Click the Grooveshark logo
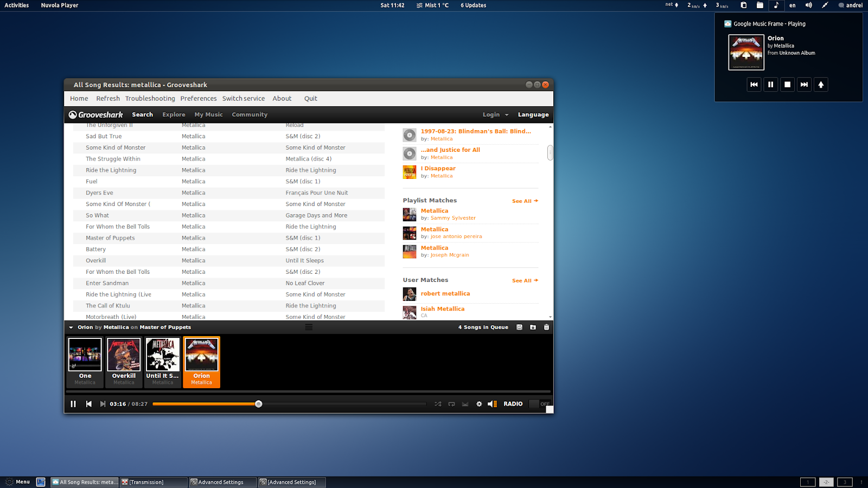The image size is (868, 488). 96,114
